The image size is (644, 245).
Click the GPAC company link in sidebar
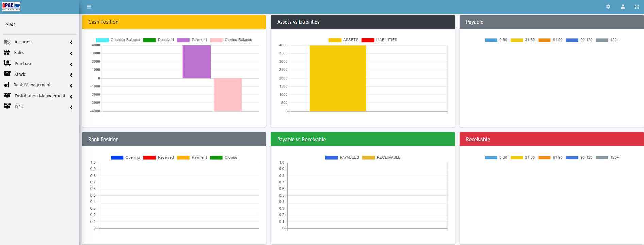click(11, 25)
